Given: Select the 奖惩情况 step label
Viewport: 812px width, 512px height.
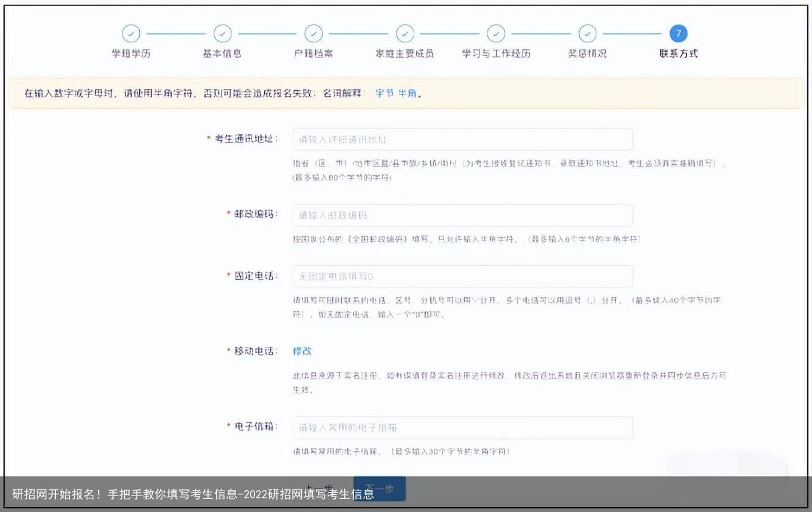Looking at the screenshot, I should (587, 53).
